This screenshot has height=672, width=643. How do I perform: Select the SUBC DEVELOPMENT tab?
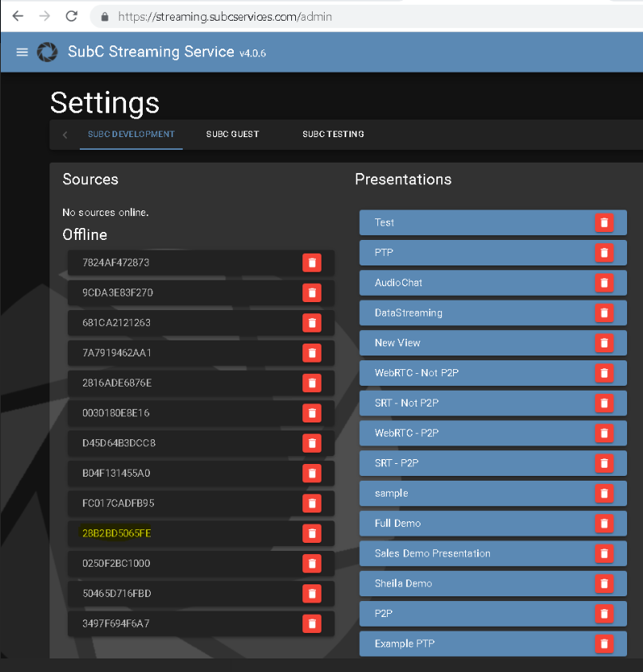(131, 134)
